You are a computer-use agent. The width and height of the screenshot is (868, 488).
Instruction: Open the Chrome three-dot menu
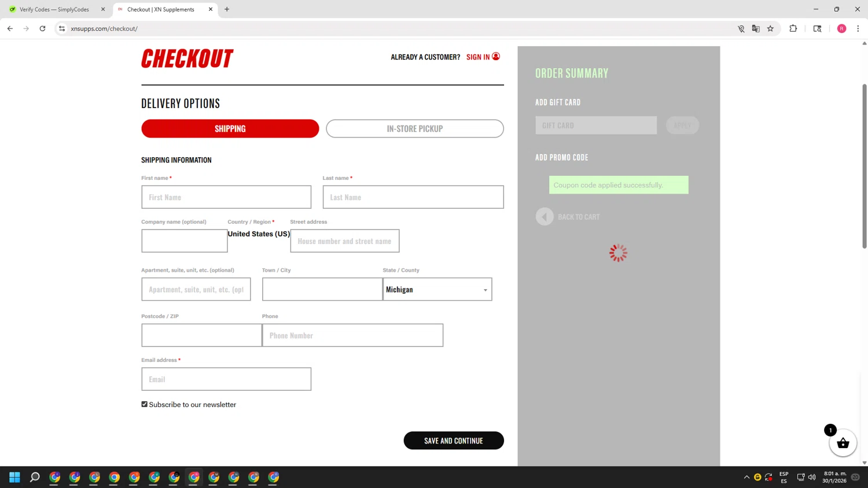tap(858, 28)
